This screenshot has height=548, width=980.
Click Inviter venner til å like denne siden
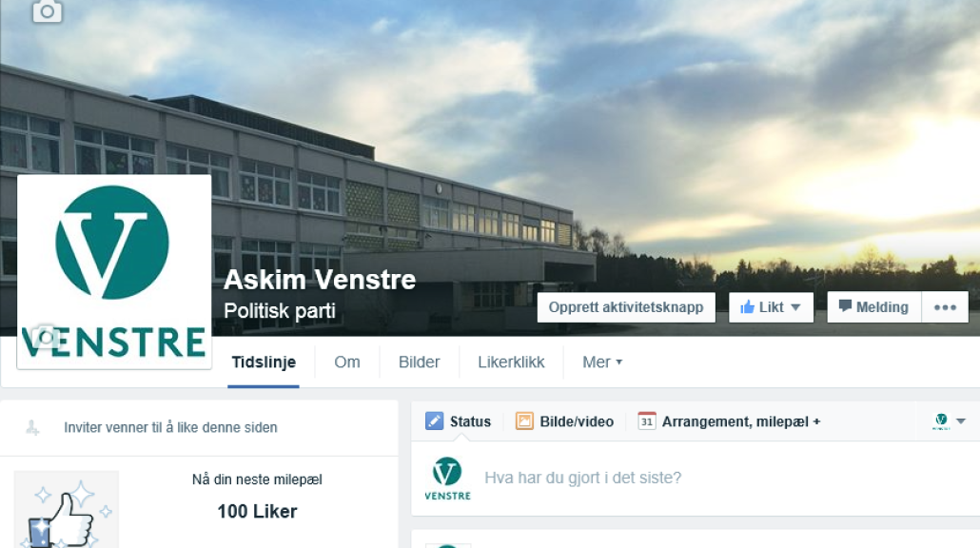click(x=170, y=427)
